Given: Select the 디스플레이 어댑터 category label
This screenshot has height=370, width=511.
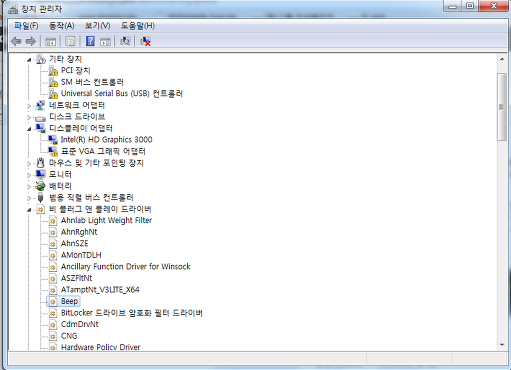Looking at the screenshot, I should (81, 128).
